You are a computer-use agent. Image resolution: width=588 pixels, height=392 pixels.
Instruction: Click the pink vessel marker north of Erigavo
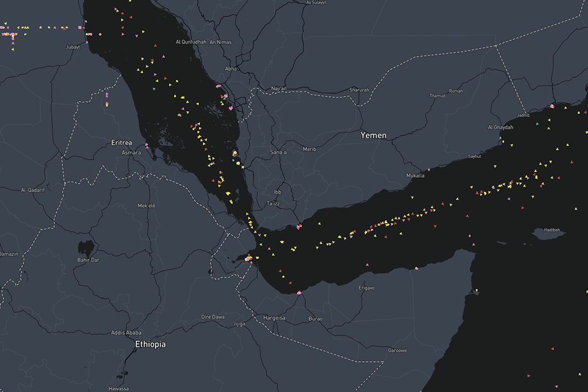[367, 265]
